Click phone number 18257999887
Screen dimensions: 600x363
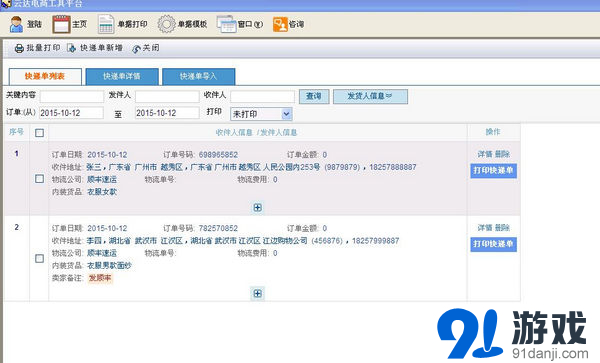point(375,241)
